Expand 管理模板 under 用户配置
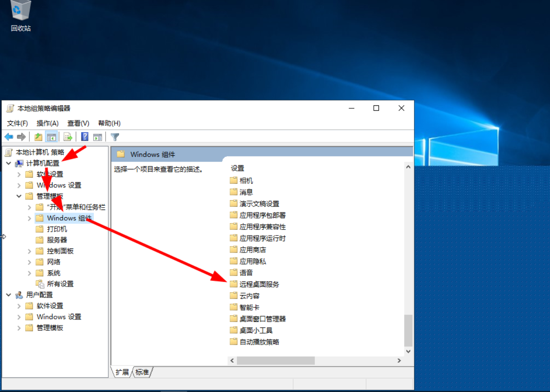The height and width of the screenshot is (392, 550). (x=19, y=328)
